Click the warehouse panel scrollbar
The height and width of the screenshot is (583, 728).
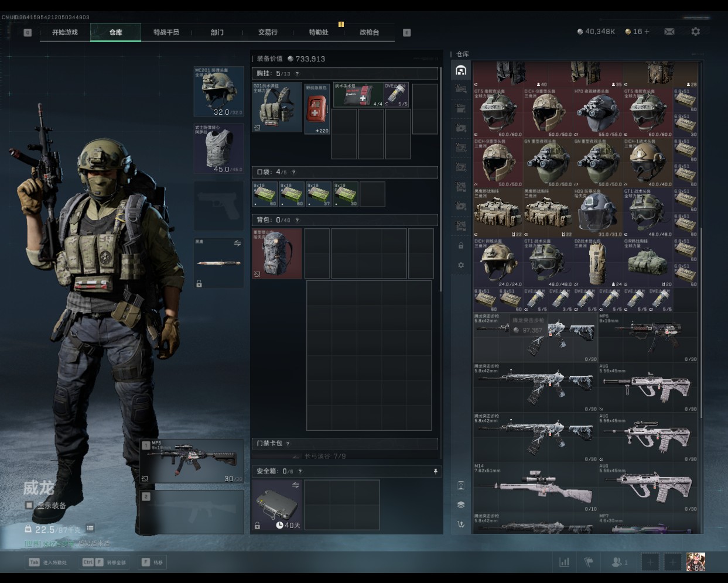(x=700, y=322)
